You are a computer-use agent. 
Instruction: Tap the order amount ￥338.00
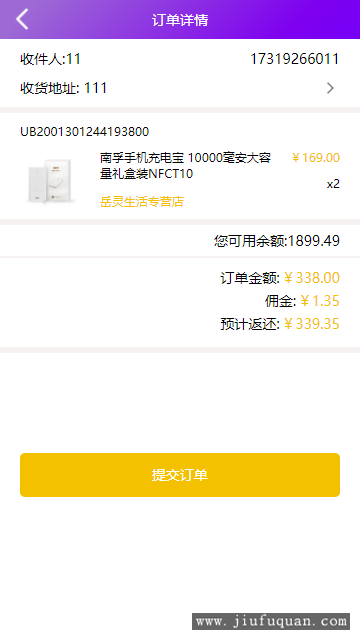pyautogui.click(x=312, y=278)
